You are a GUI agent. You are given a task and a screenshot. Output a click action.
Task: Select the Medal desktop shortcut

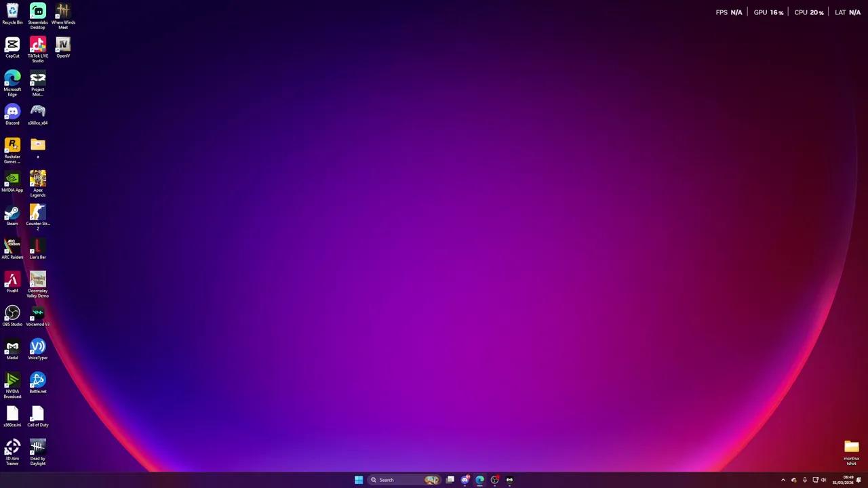click(x=12, y=350)
